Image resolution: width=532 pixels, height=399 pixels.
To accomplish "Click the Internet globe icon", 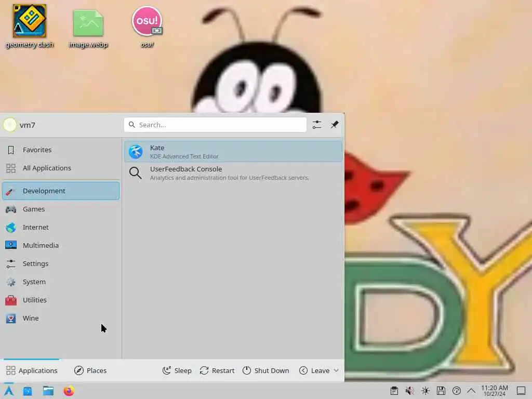I will pyautogui.click(x=11, y=228).
